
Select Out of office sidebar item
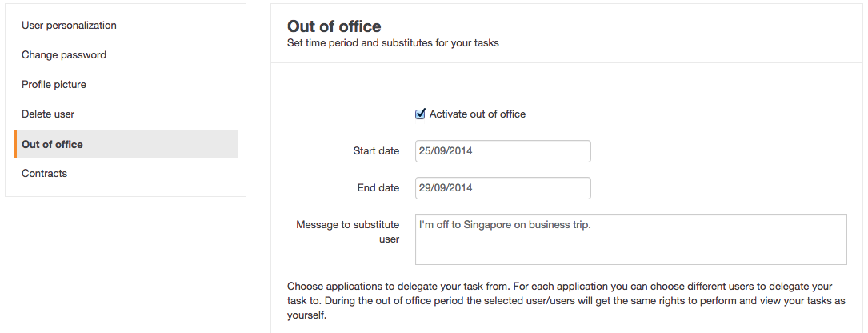point(126,144)
